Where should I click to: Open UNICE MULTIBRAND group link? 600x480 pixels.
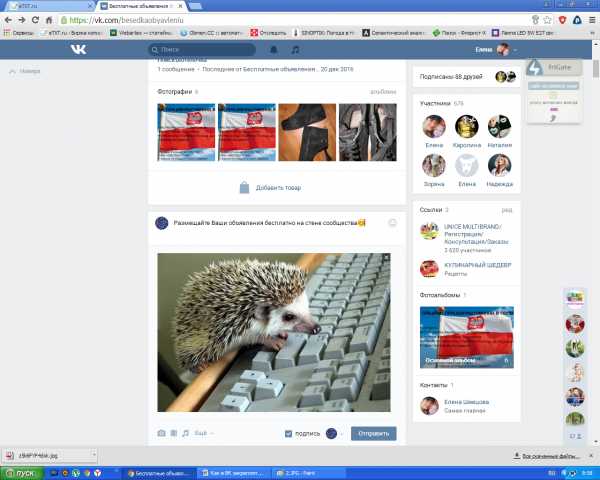click(476, 234)
